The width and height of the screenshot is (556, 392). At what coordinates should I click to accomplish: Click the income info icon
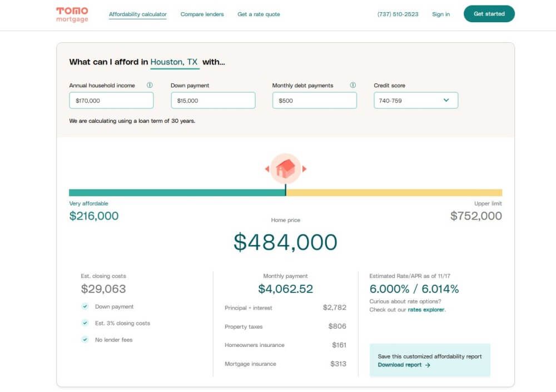click(148, 85)
